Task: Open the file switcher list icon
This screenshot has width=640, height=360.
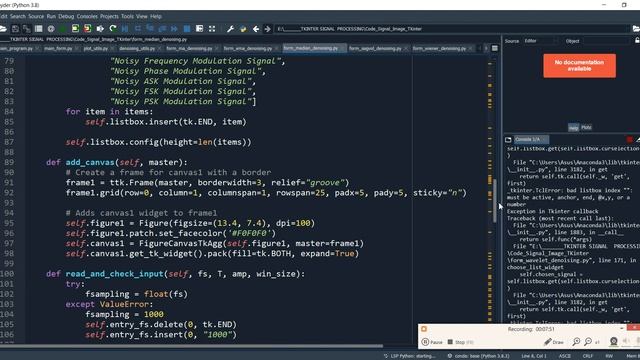Action: (x=38, y=29)
